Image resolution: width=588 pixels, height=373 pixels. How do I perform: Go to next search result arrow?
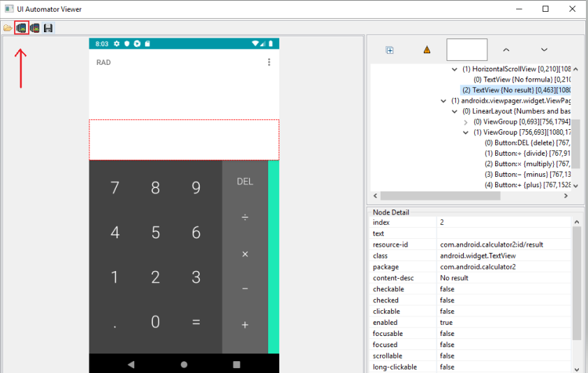(544, 50)
